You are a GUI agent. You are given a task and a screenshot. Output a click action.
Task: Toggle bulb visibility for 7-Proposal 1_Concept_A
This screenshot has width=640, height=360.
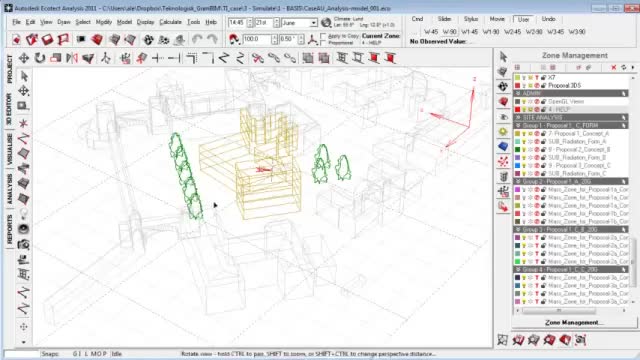(524, 133)
